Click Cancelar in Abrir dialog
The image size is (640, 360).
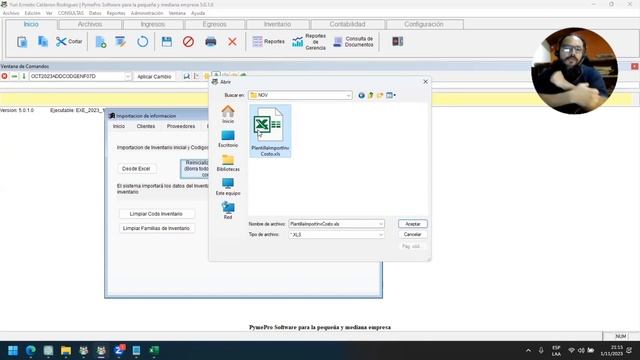413,235
